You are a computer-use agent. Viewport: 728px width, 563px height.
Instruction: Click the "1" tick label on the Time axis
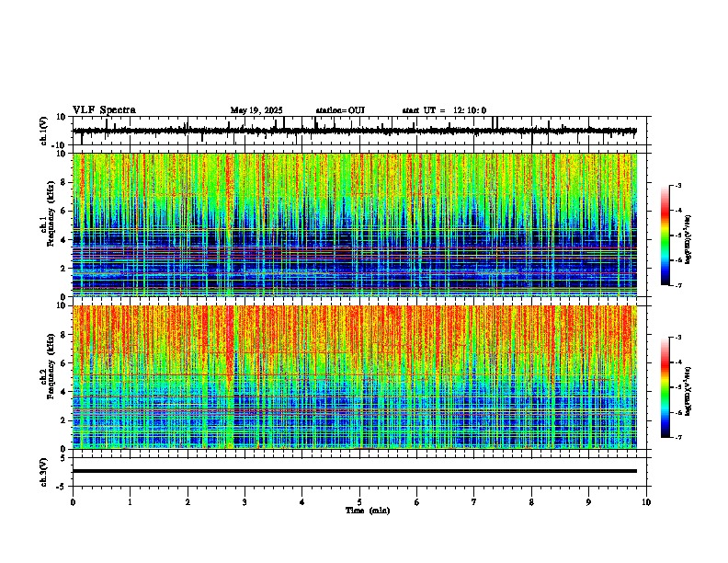130,502
